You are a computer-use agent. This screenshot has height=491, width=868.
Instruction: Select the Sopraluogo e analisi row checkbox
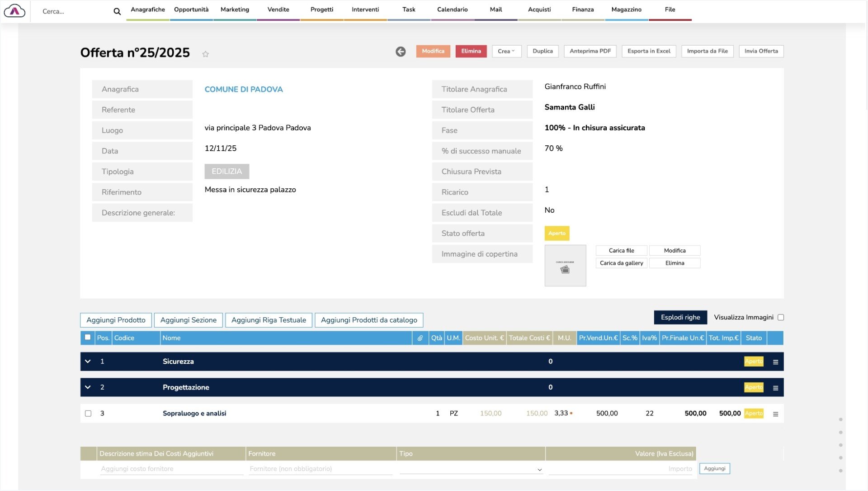pyautogui.click(x=88, y=414)
